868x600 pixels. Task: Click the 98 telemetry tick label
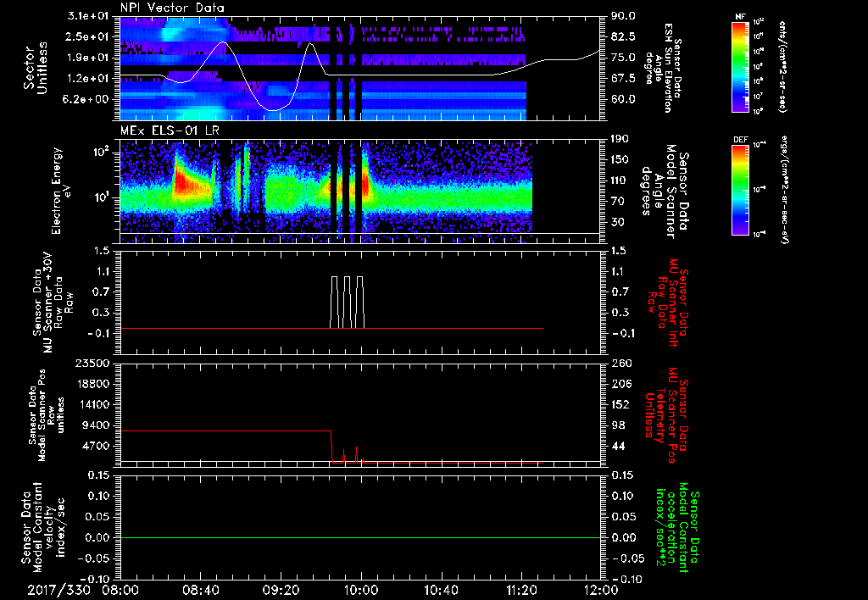pos(617,425)
